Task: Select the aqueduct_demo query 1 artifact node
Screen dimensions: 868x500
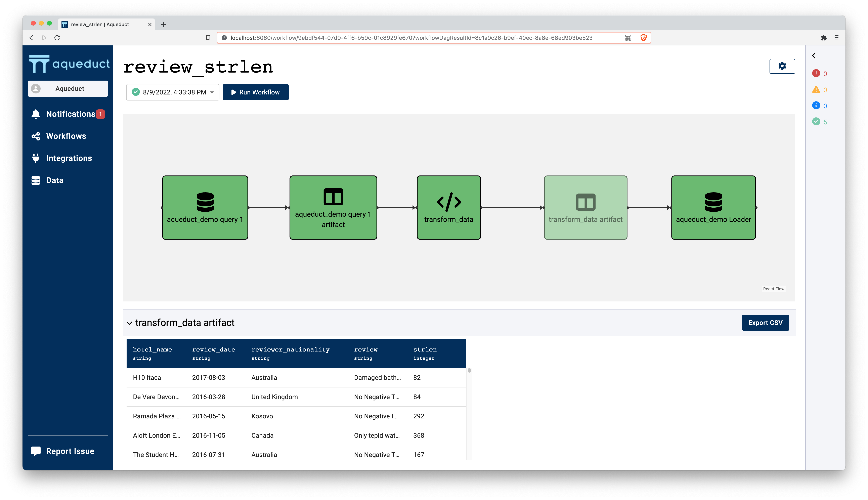Action: pyautogui.click(x=333, y=207)
